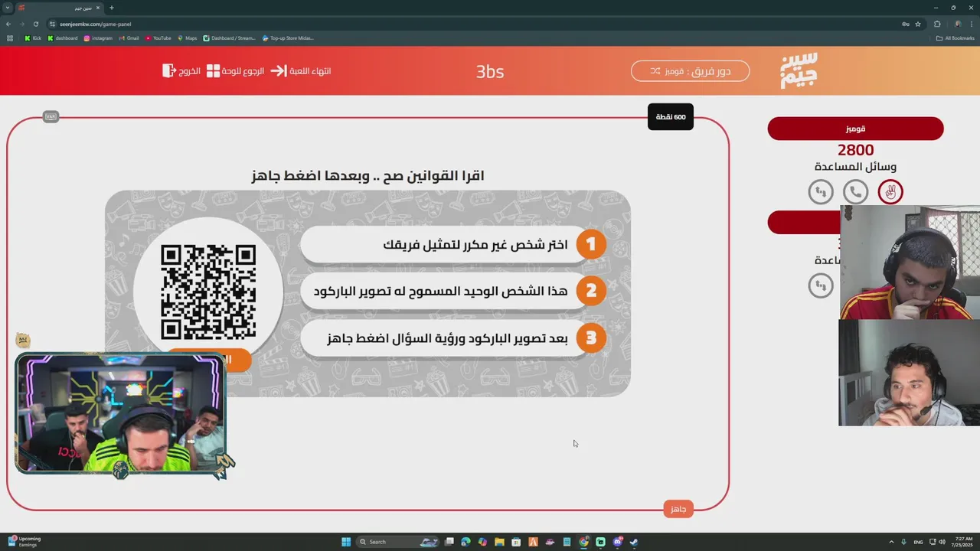Viewport: 980px width, 551px height.
Task: Click the 600 نقطة points badge
Action: tap(671, 117)
